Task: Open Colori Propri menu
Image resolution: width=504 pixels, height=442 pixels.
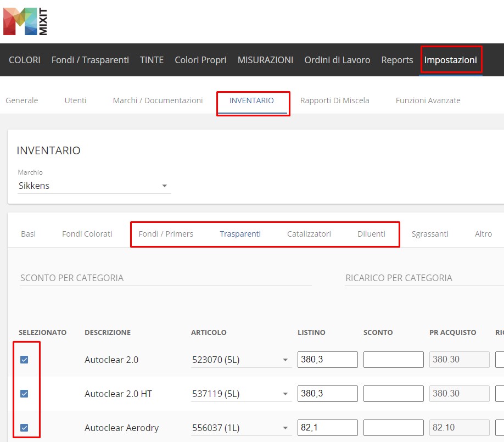Action: (200, 60)
